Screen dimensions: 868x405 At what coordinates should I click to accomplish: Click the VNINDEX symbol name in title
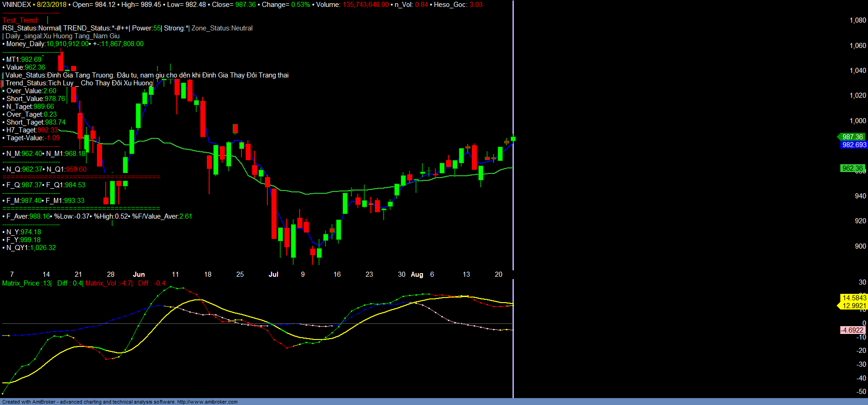[17, 5]
